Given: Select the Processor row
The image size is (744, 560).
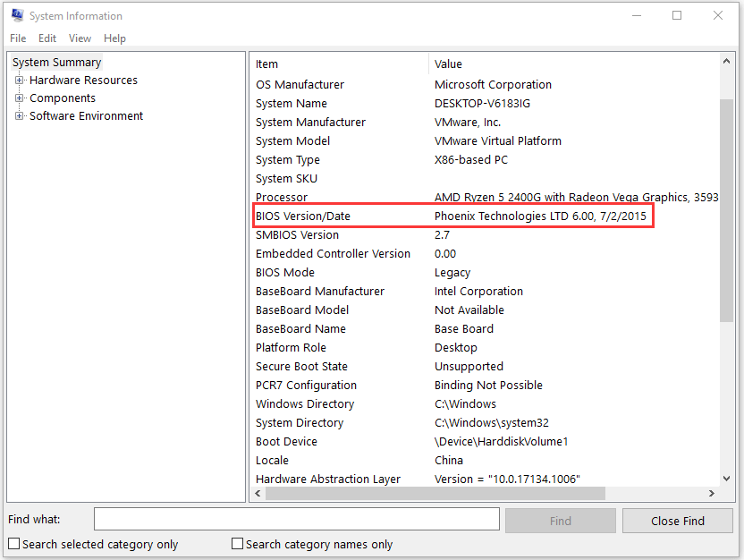Looking at the screenshot, I should (x=485, y=198).
